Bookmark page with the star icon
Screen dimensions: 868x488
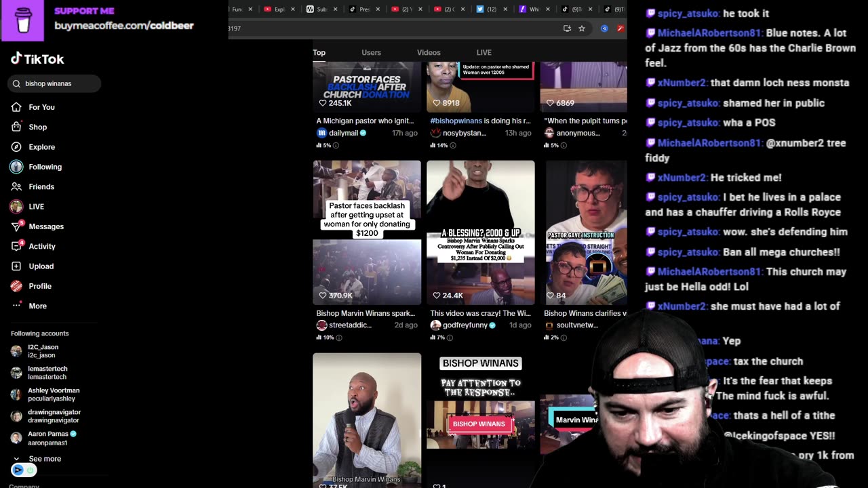pos(581,28)
